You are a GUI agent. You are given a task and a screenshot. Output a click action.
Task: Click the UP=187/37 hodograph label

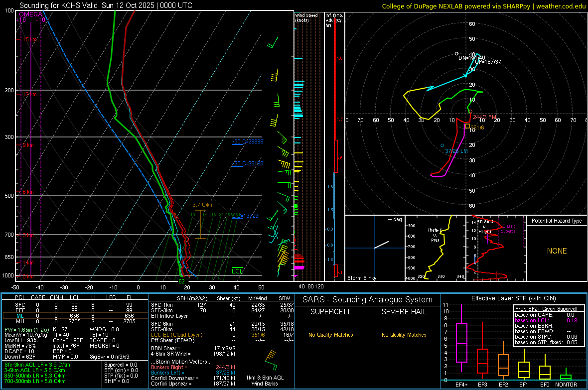(x=488, y=62)
